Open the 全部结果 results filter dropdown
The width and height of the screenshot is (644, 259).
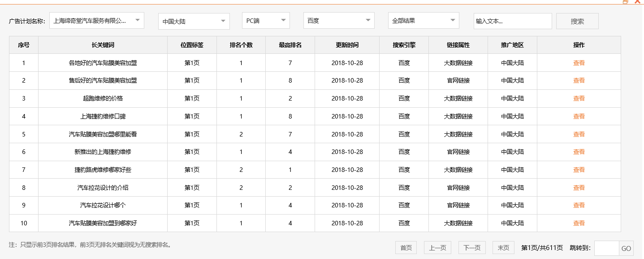click(x=423, y=20)
